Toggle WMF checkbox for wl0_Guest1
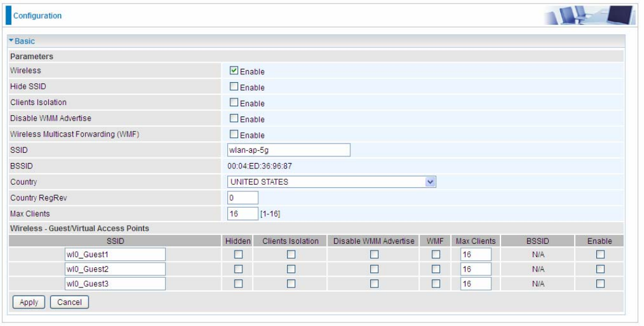The image size is (644, 326). (x=436, y=255)
